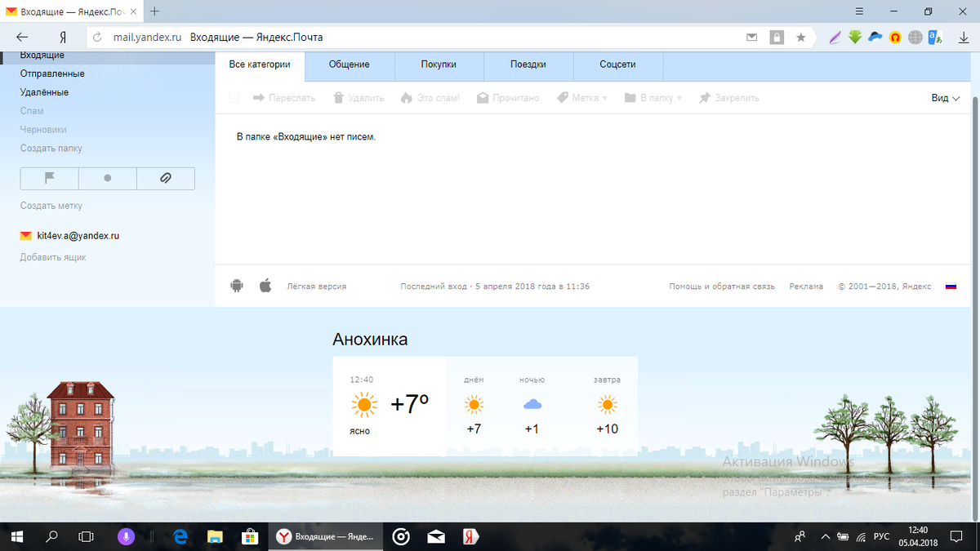Open the red horseshoe extension icon
Image resolution: width=980 pixels, height=551 pixels.
[x=896, y=37]
